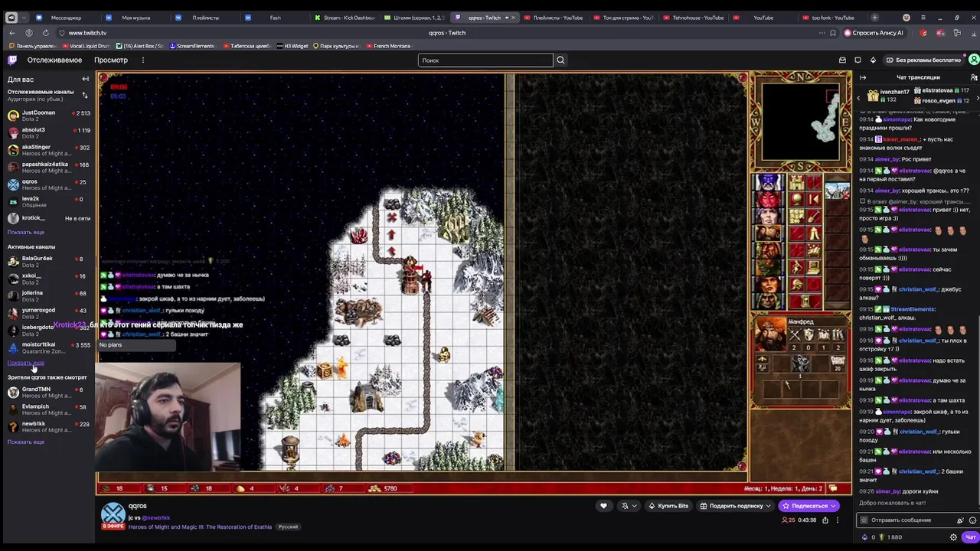Show more followed channels link
Image resolution: width=980 pixels, height=551 pixels.
point(26,232)
